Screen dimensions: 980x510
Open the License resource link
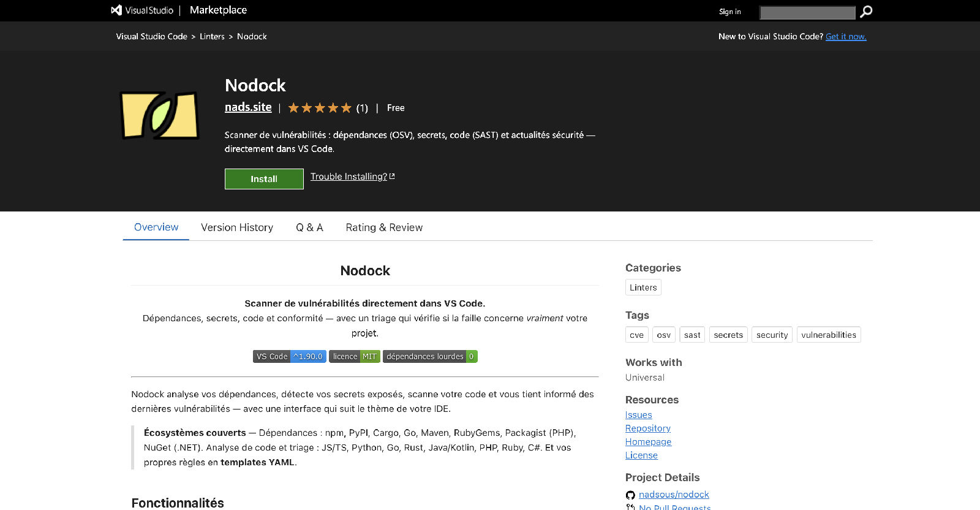[641, 455]
